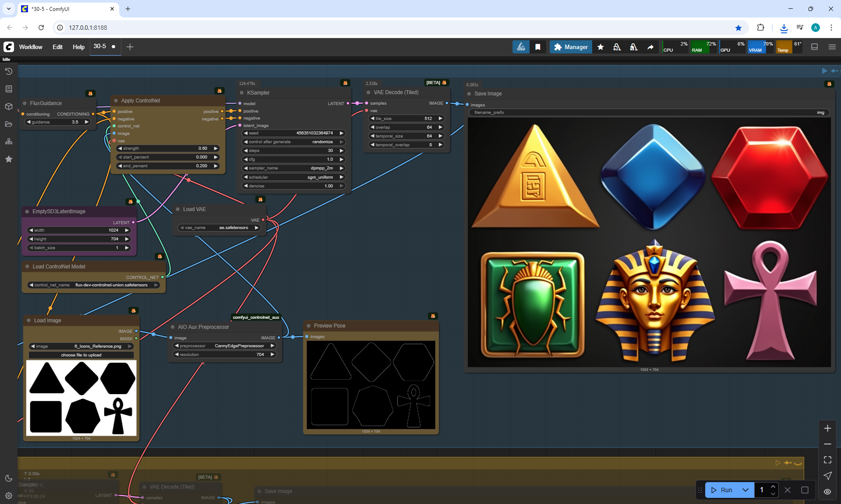Open the sampler_name dpmpp_2m dropdown
841x504 pixels.
click(x=293, y=168)
